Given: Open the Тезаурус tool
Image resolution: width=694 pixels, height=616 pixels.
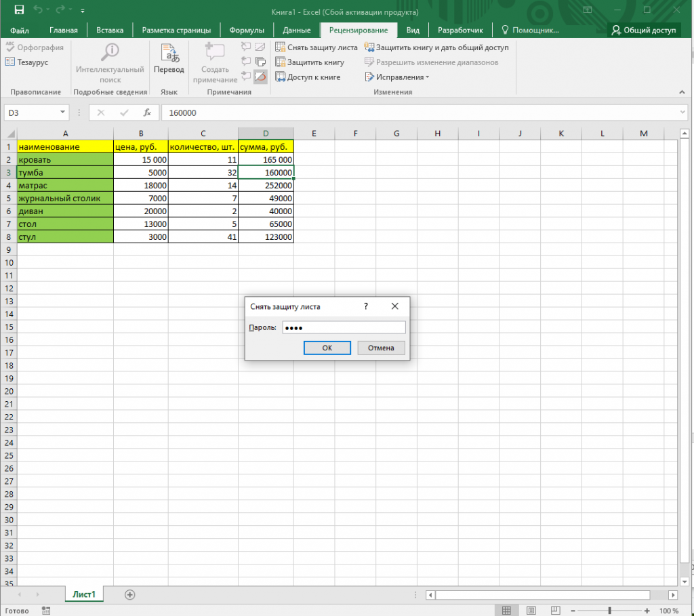Looking at the screenshot, I should tap(27, 62).
